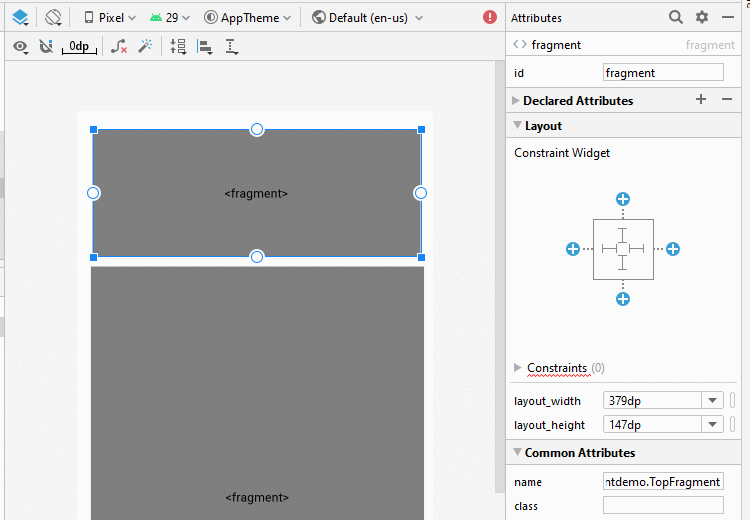Click the layout_width resource picker bar
Image resolution: width=750 pixels, height=520 pixels.
click(732, 400)
